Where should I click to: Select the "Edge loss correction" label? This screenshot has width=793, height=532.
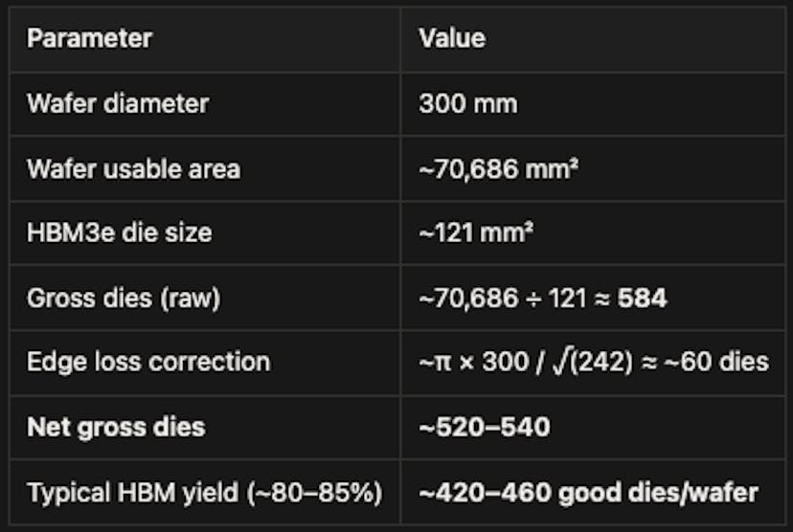coord(148,362)
